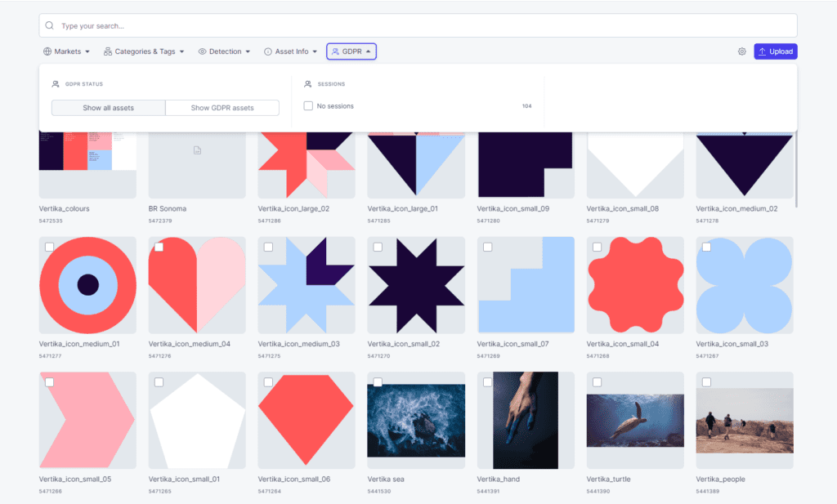Viewport: 837px width, 504px height.
Task: Select the Show GDPR assets option
Action: pyautogui.click(x=222, y=108)
